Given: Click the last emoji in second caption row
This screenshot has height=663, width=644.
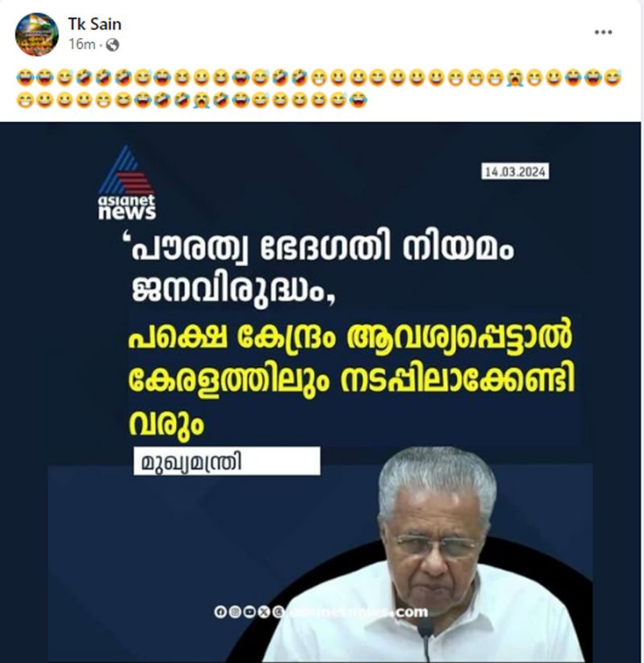Looking at the screenshot, I should coord(359,100).
